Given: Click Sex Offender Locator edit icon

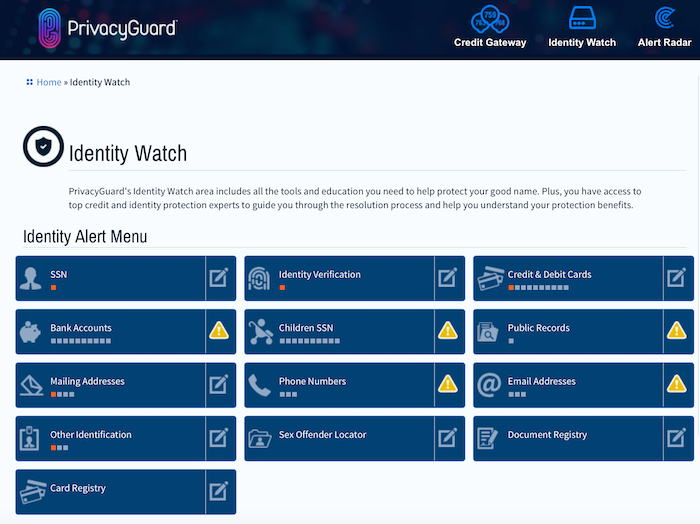Looking at the screenshot, I should pos(447,438).
